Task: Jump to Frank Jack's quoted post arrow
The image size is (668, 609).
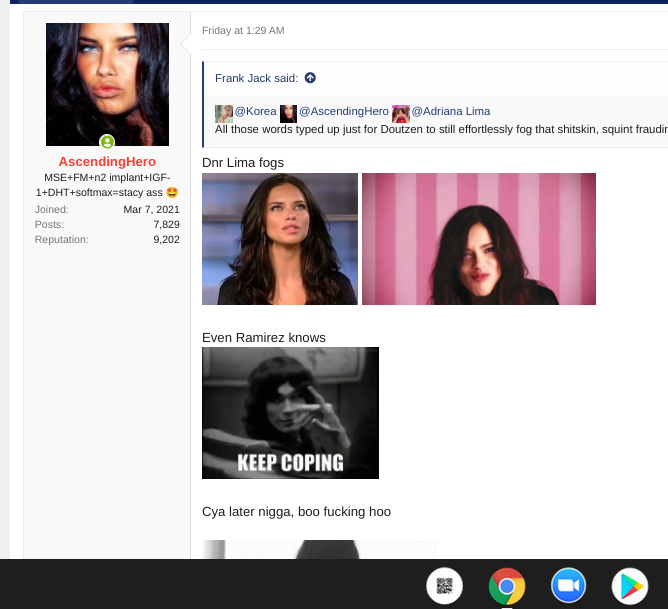Action: [x=310, y=78]
